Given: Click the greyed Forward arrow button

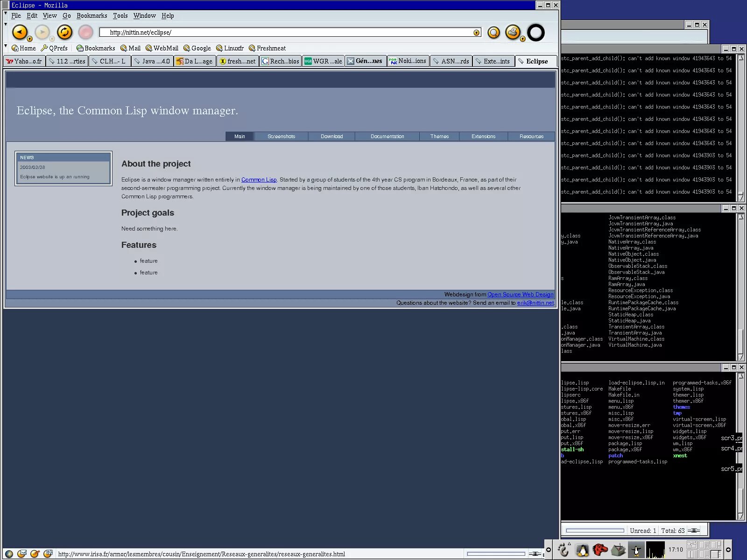Looking at the screenshot, I should pyautogui.click(x=42, y=32).
